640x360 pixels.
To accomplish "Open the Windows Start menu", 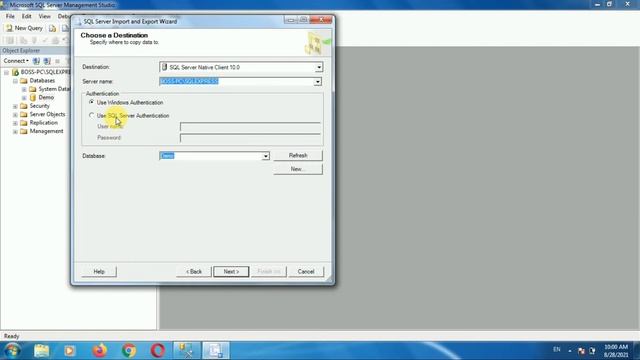I will click(x=11, y=350).
